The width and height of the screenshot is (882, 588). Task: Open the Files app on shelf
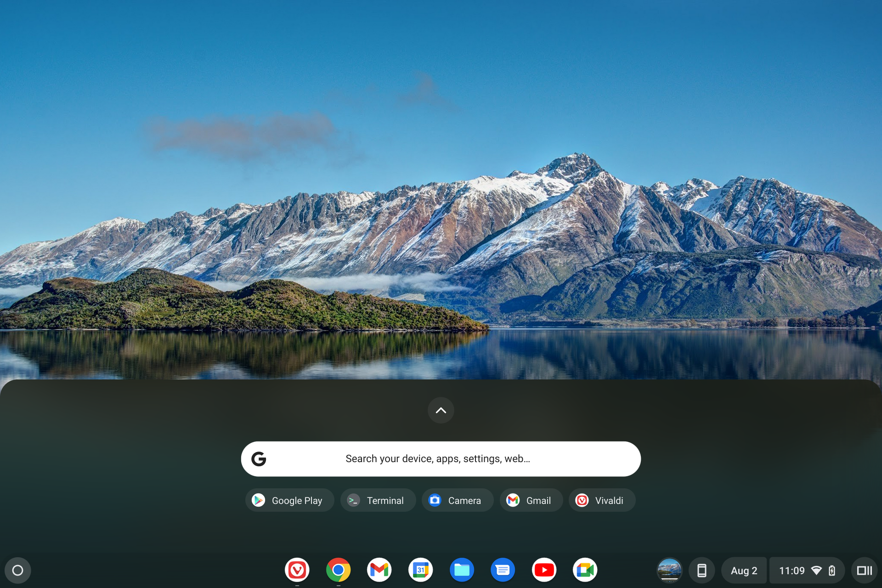462,570
